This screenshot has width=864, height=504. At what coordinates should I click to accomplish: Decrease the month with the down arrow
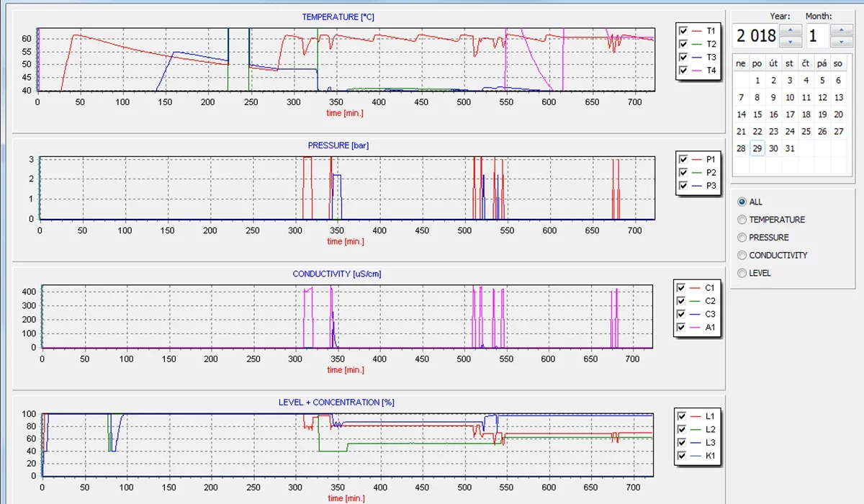(842, 42)
